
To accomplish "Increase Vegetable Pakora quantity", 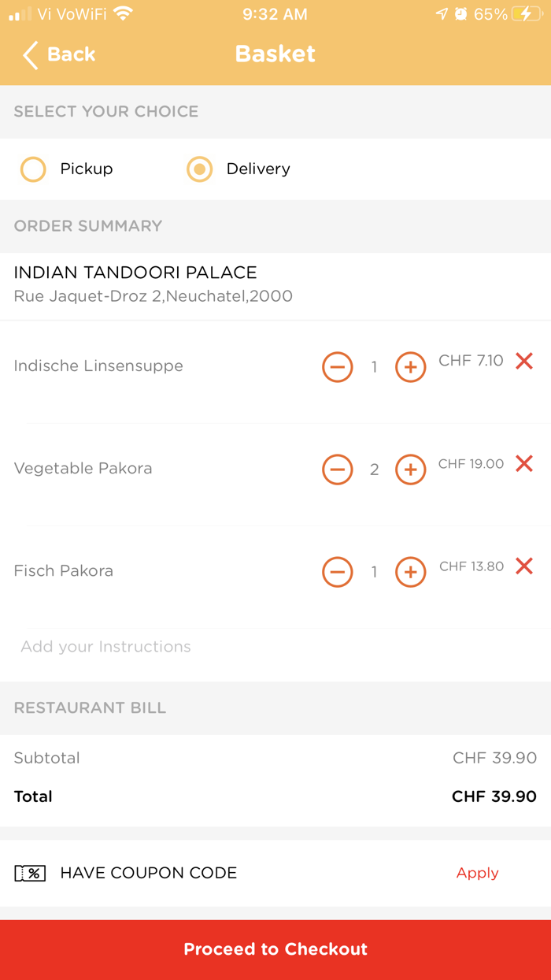I will [x=410, y=470].
